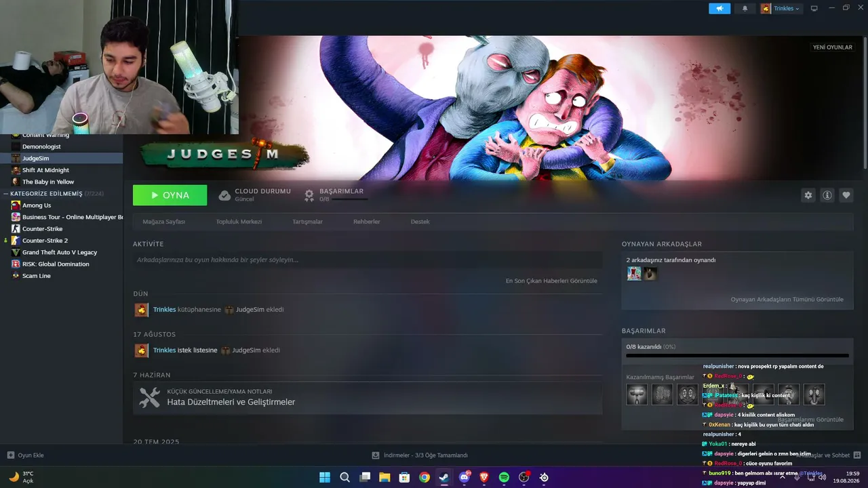Open Windows taskbar Search
This screenshot has height=488, width=868.
(x=344, y=477)
